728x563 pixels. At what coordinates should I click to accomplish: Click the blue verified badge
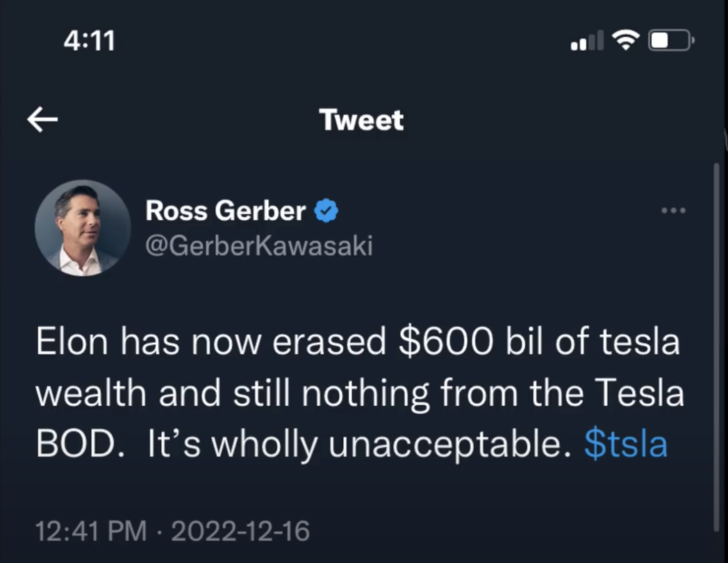pos(326,211)
